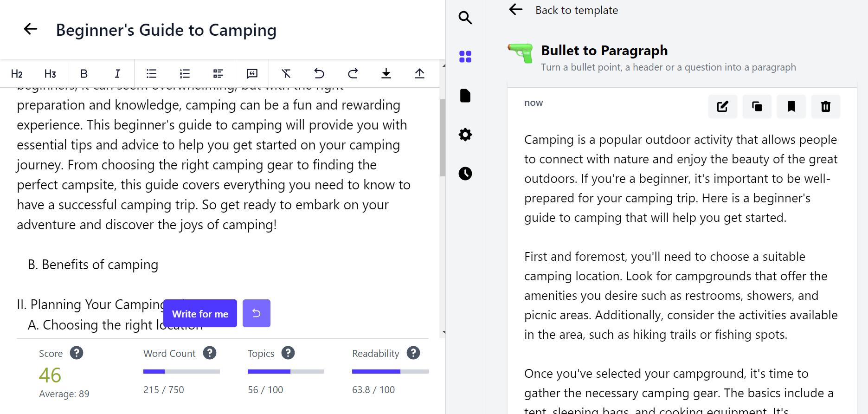
Task: Click the Back to template link
Action: pyautogui.click(x=577, y=10)
